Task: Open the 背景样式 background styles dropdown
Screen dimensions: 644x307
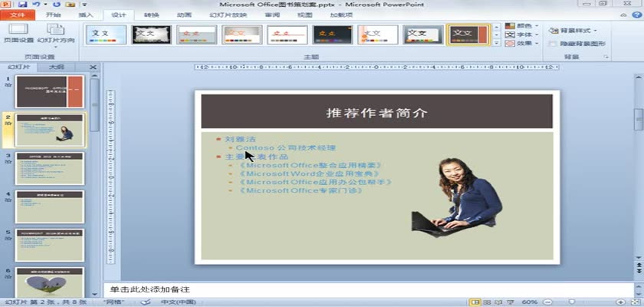Action: point(573,31)
